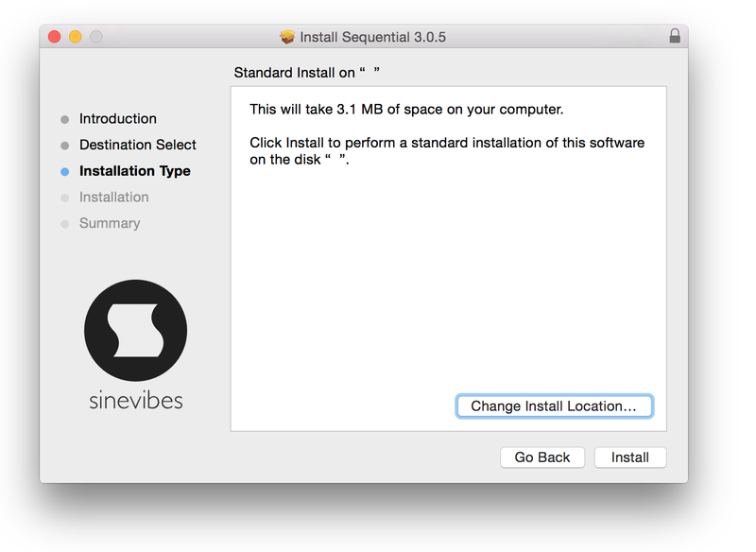Minimize the installer with yellow button

click(76, 37)
